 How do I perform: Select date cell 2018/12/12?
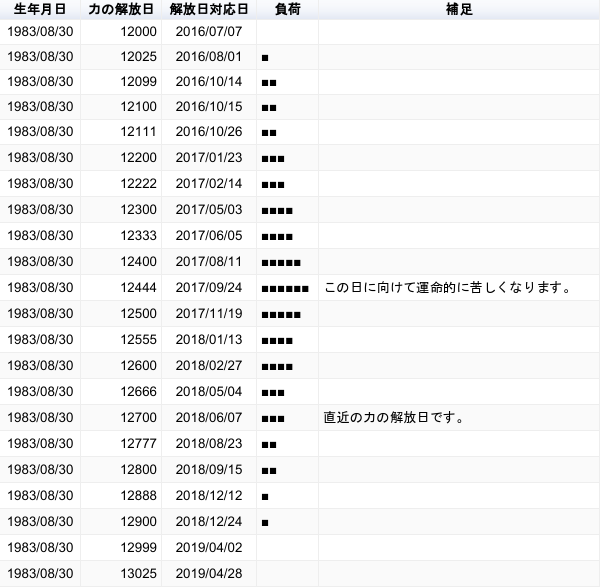(x=209, y=496)
